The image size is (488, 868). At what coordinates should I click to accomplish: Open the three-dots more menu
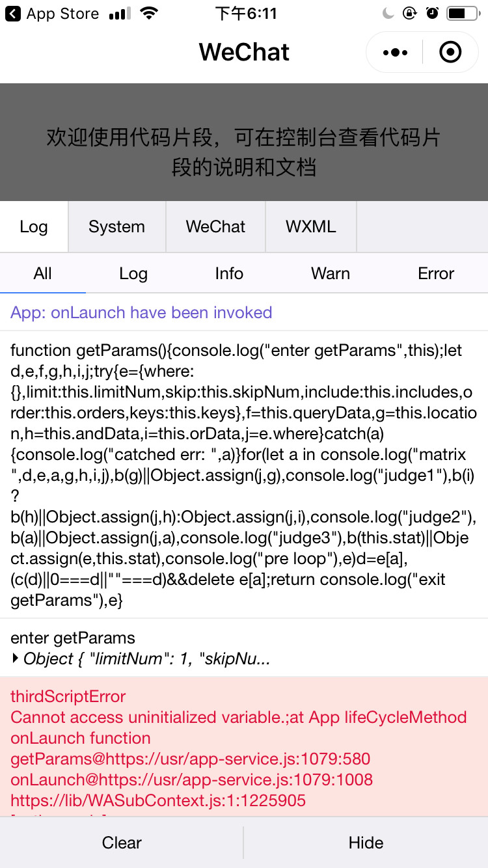396,53
